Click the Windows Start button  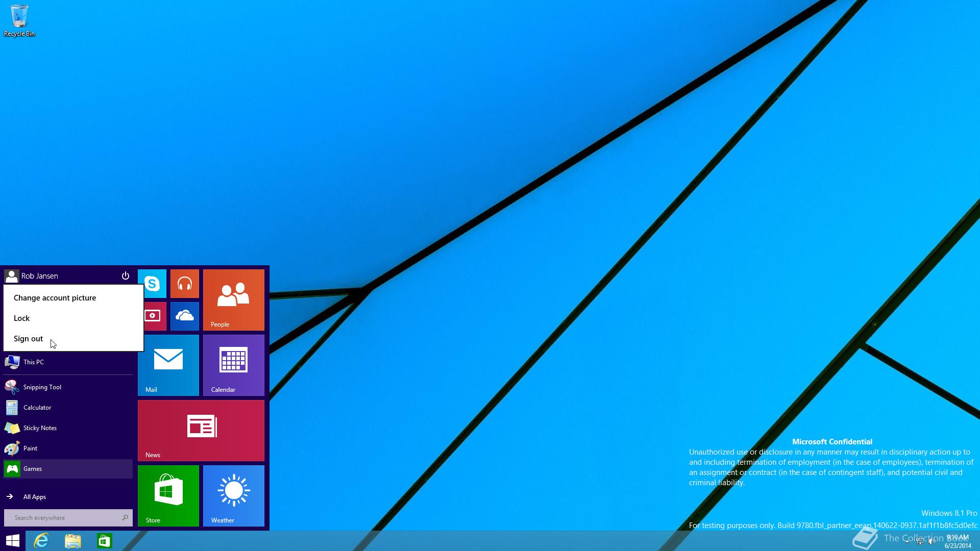tap(13, 541)
